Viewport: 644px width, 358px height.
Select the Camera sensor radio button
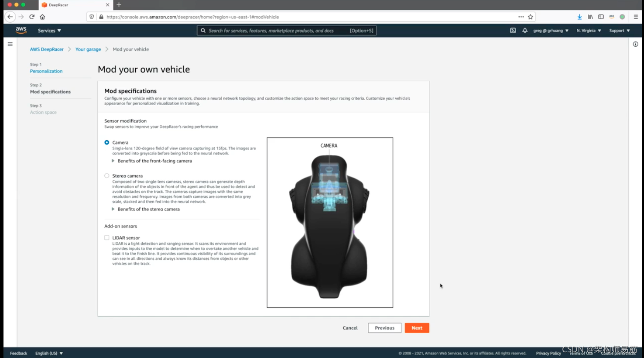(106, 142)
